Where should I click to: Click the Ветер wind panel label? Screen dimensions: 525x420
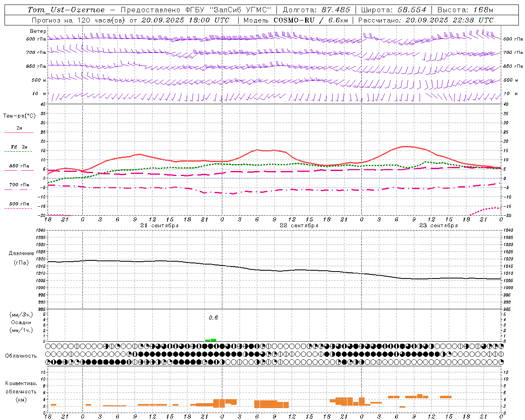pos(38,31)
